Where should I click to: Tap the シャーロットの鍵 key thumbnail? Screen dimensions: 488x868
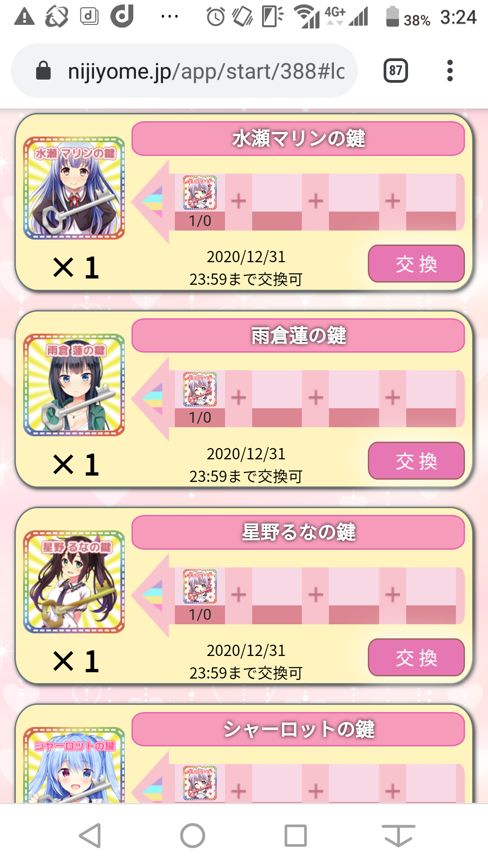[74, 765]
